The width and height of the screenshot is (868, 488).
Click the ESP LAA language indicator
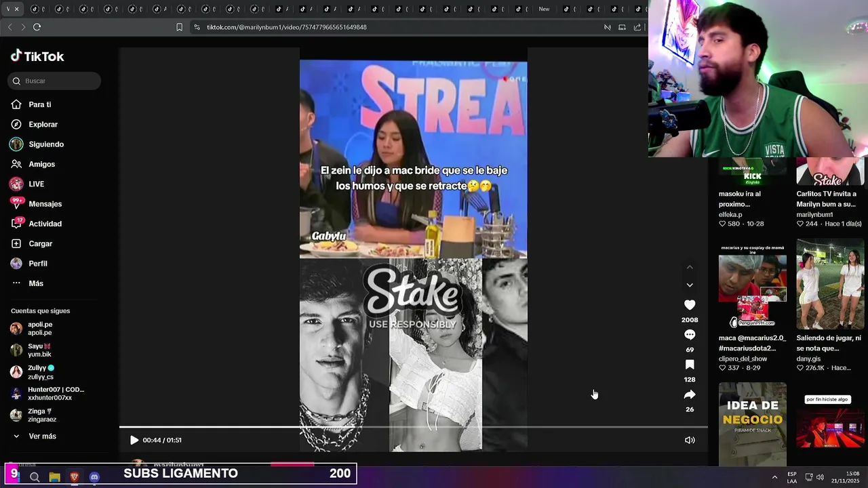click(x=792, y=477)
